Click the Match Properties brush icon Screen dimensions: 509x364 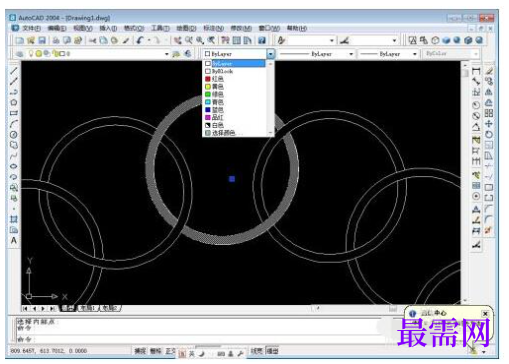[x=126, y=40]
